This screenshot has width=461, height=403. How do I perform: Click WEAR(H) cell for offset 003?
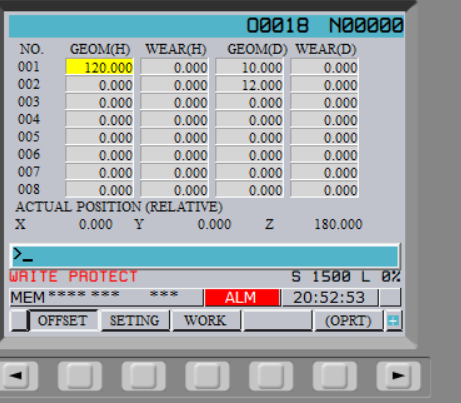(175, 102)
